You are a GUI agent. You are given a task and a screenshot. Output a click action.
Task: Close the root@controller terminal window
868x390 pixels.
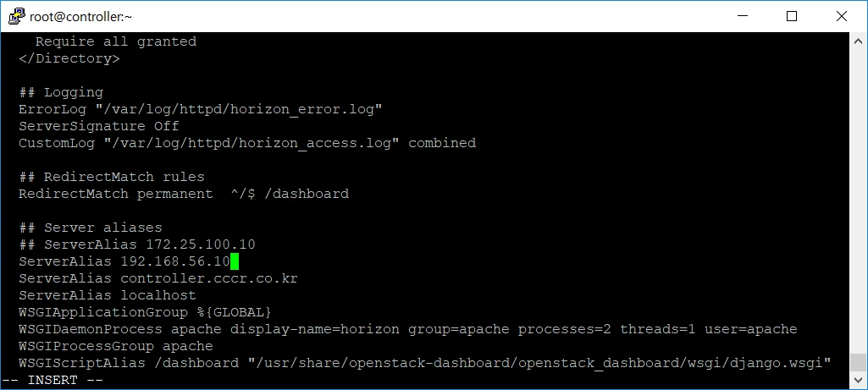pyautogui.click(x=842, y=16)
